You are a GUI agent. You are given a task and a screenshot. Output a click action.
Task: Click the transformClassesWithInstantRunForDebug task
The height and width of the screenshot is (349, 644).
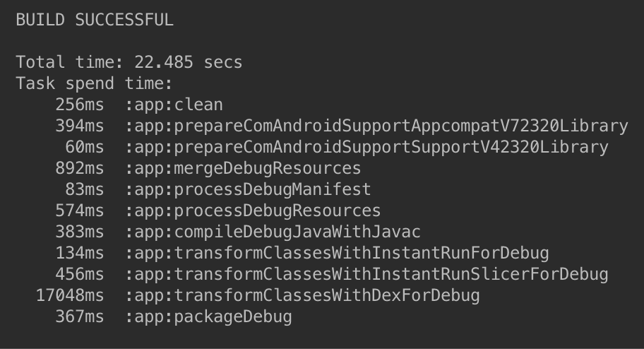pyautogui.click(x=337, y=253)
